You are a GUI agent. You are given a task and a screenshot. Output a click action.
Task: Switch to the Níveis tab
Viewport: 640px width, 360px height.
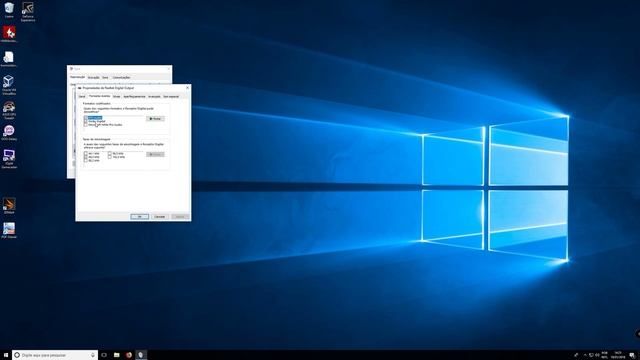coord(116,96)
